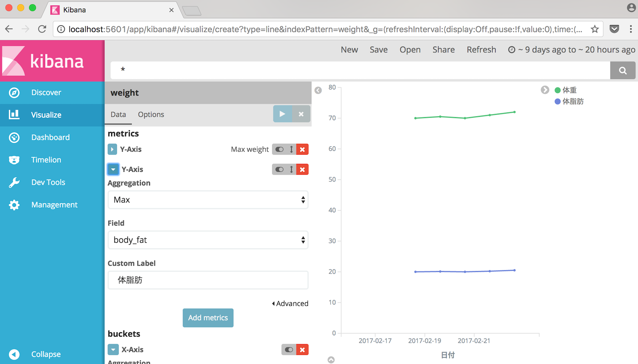Select the Dev Tools wrench icon
The width and height of the screenshot is (638, 364).
[x=14, y=182]
